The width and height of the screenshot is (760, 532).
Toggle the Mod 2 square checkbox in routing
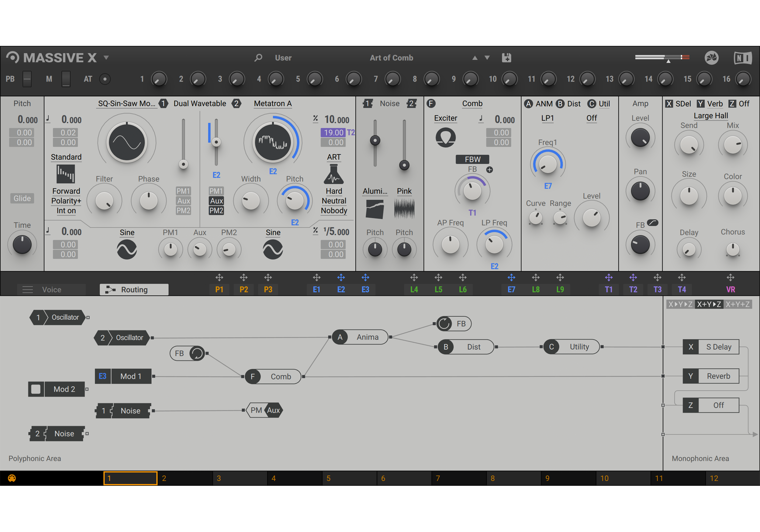36,389
